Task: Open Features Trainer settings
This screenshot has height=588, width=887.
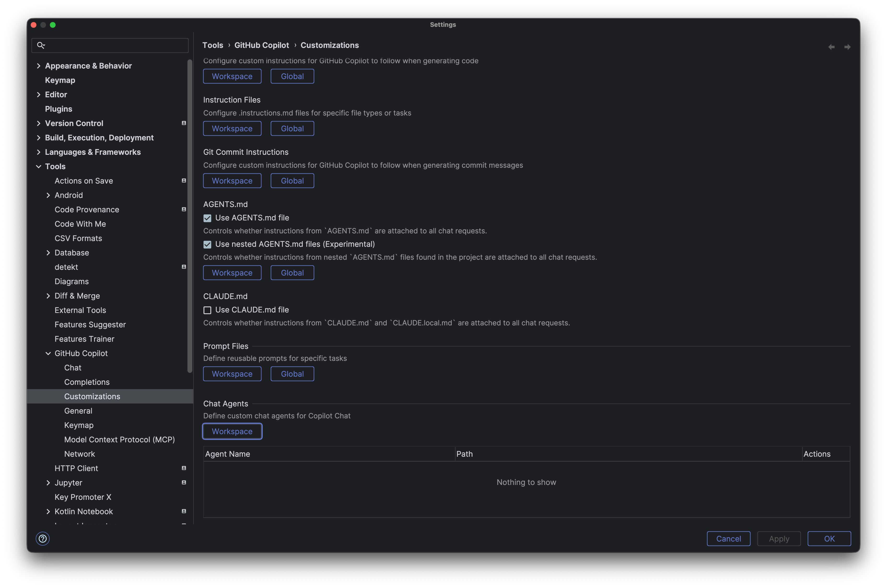Action: pos(84,339)
